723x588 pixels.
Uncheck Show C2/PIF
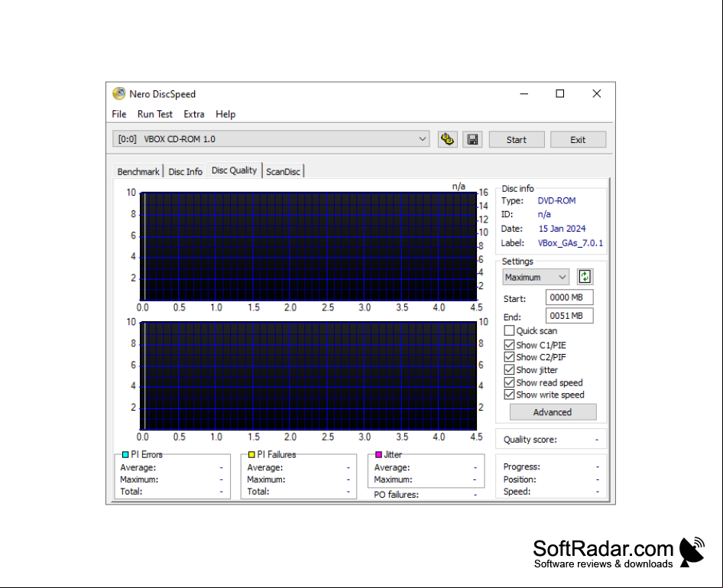click(x=509, y=357)
